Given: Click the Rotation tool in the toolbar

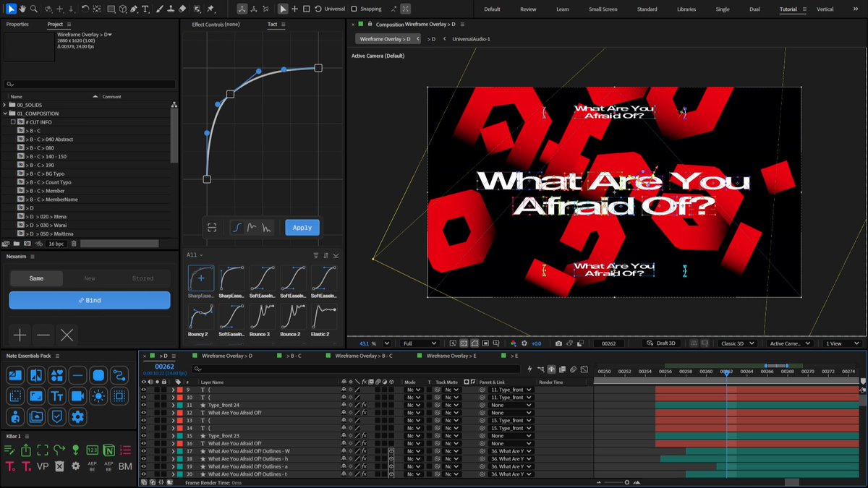Looking at the screenshot, I should 85,9.
